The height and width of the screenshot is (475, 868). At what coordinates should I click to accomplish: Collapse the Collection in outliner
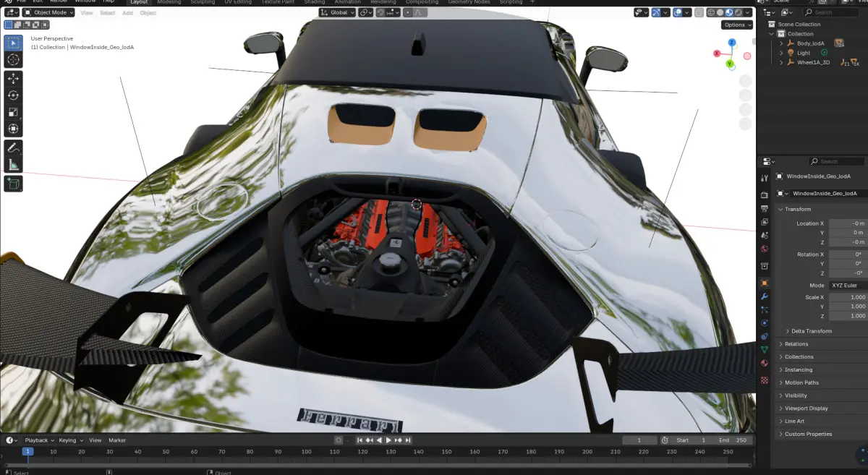(x=772, y=34)
